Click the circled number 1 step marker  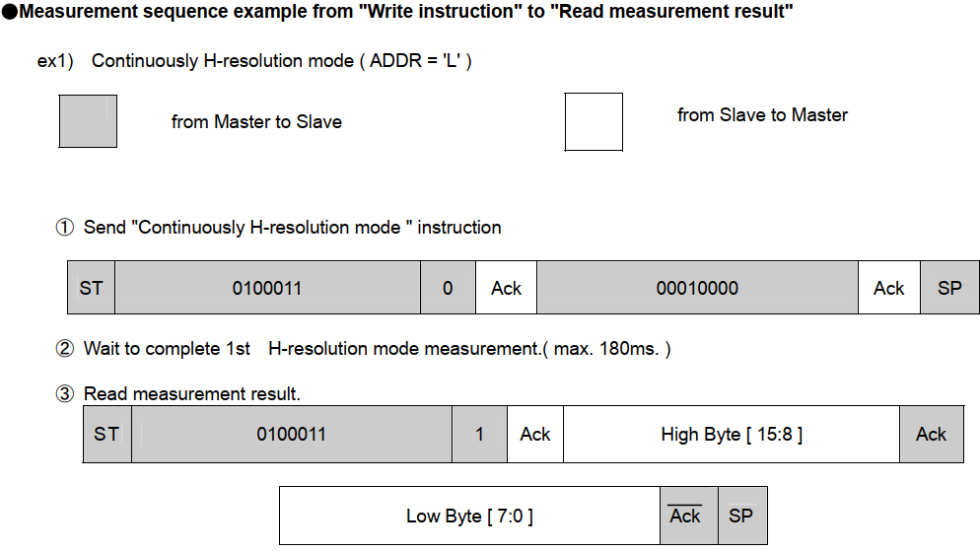tap(64, 228)
